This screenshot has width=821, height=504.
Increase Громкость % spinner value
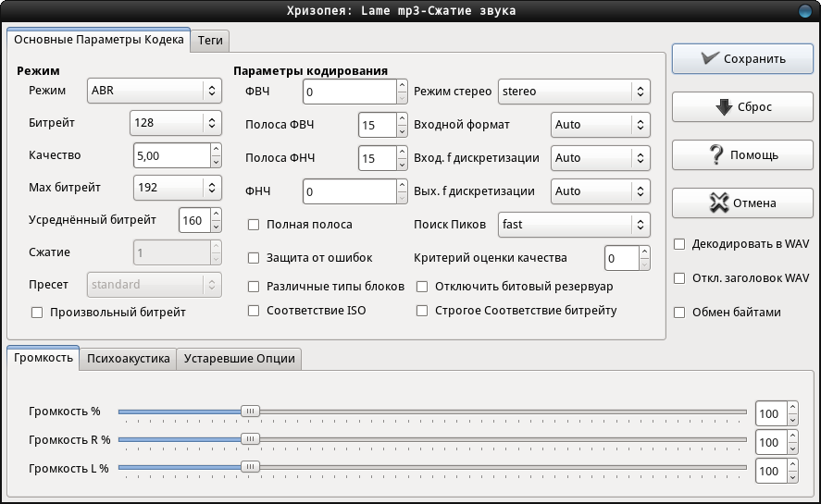tap(792, 408)
